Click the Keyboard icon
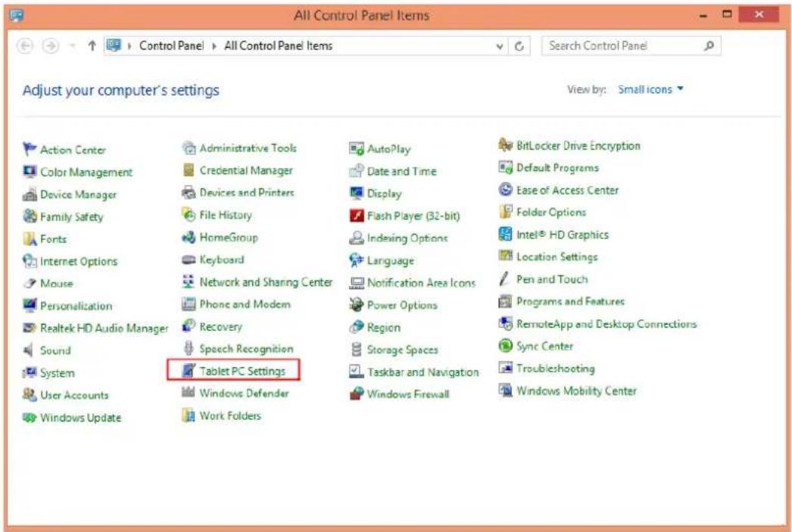The height and width of the screenshot is (532, 792). click(x=189, y=260)
